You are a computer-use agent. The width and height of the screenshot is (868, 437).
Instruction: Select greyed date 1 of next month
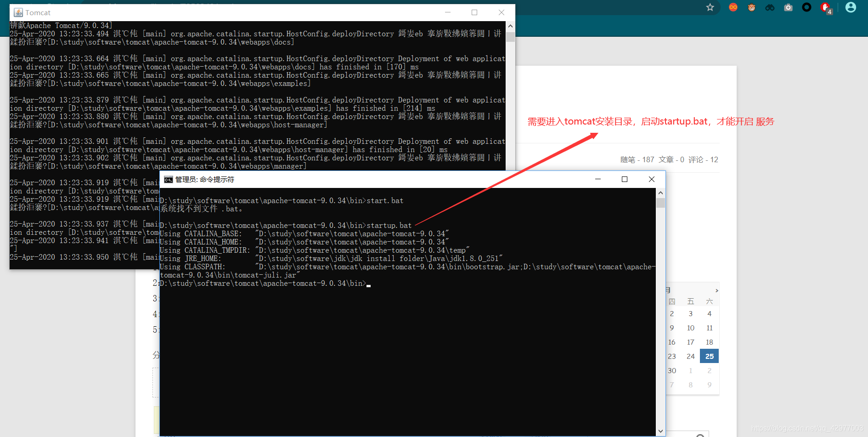690,370
